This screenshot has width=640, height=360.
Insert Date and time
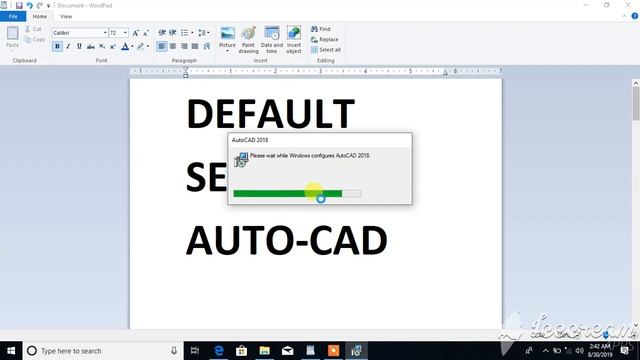point(271,40)
